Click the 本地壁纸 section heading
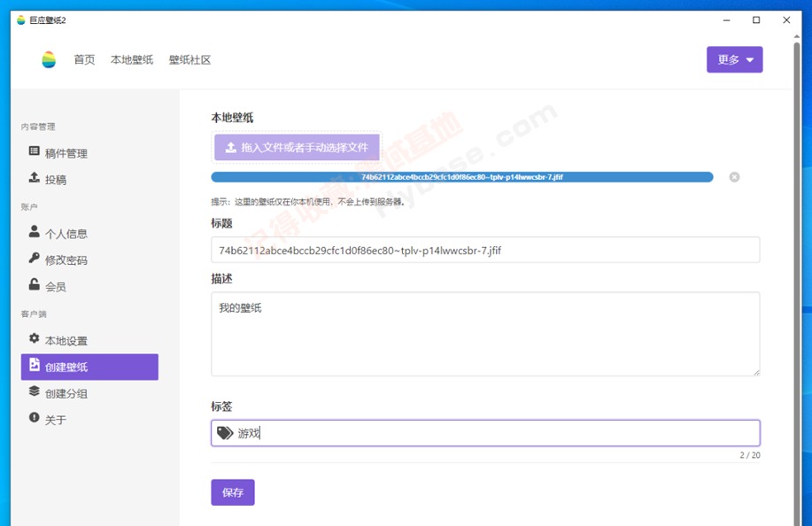The width and height of the screenshot is (812, 526). tap(232, 118)
